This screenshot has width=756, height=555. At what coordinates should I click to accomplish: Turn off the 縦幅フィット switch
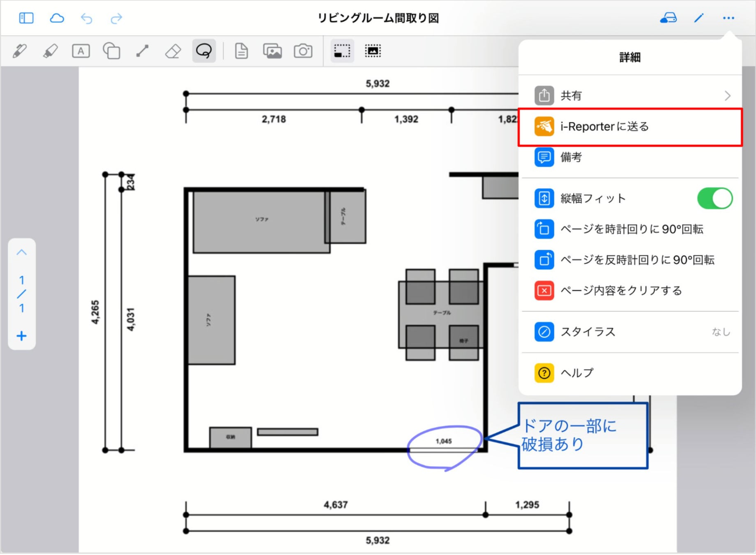715,199
